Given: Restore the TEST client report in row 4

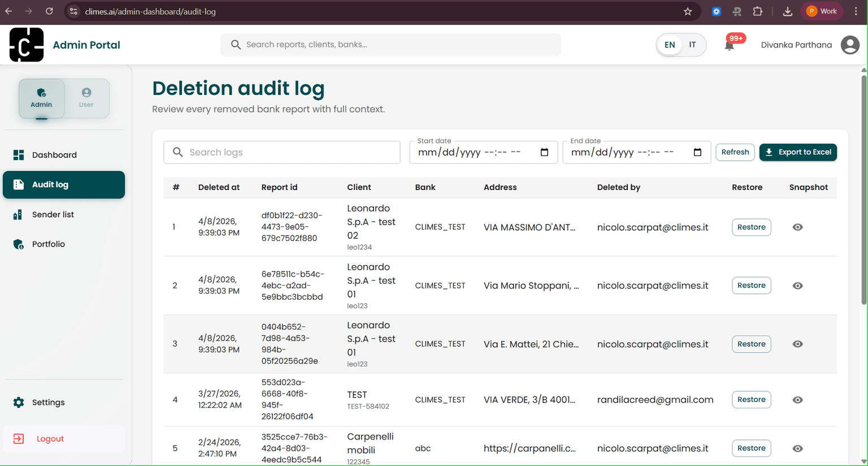Looking at the screenshot, I should pyautogui.click(x=751, y=400).
